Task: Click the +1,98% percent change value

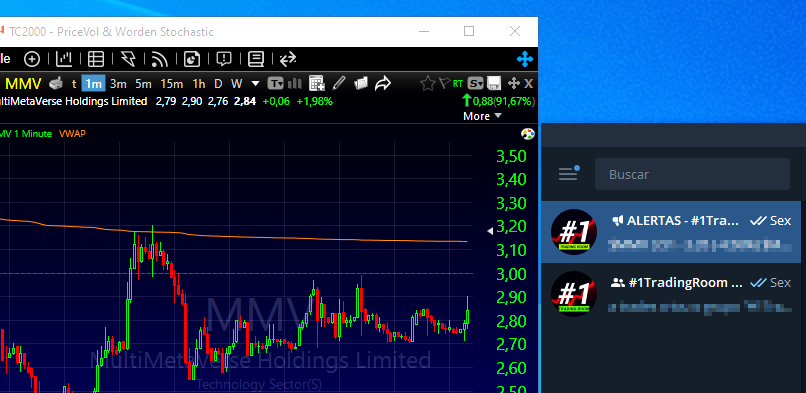Action: coord(314,101)
